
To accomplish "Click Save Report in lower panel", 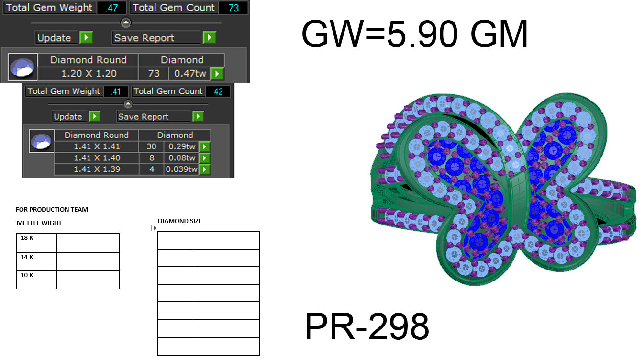I will tap(154, 116).
